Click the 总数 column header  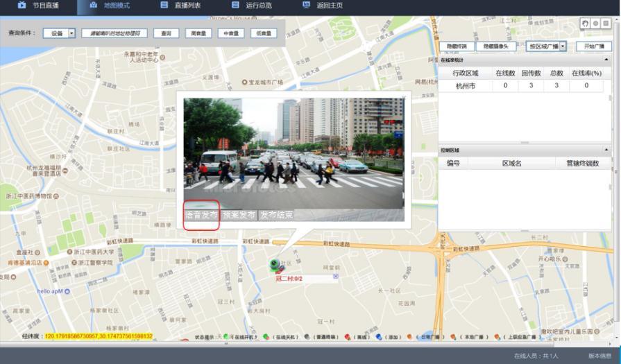click(556, 73)
